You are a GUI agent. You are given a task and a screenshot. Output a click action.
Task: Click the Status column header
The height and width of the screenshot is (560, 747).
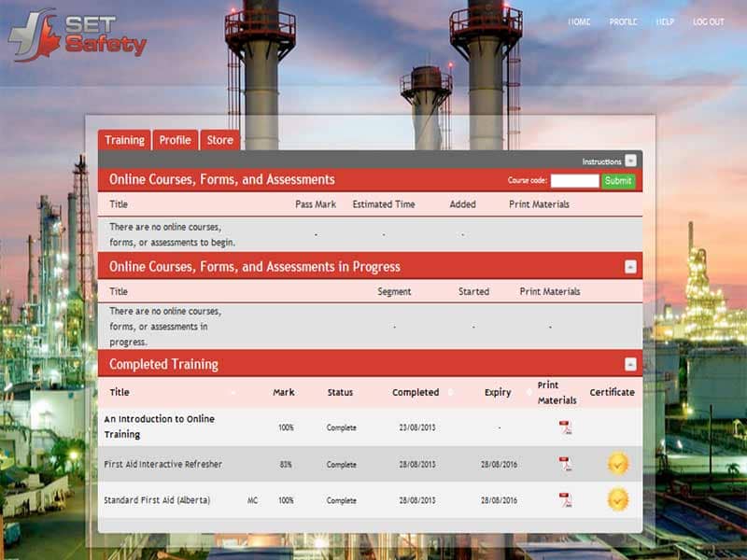point(340,392)
